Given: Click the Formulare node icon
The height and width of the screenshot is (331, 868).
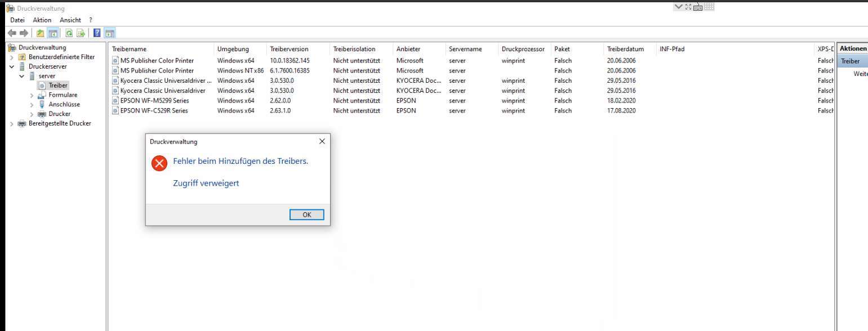Looking at the screenshot, I should pos(42,95).
